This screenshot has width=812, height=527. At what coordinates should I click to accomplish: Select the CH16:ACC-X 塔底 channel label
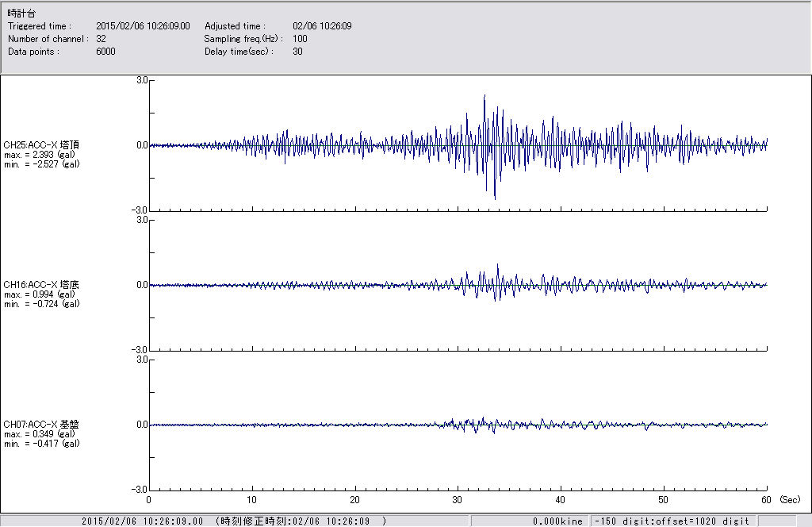(41, 285)
